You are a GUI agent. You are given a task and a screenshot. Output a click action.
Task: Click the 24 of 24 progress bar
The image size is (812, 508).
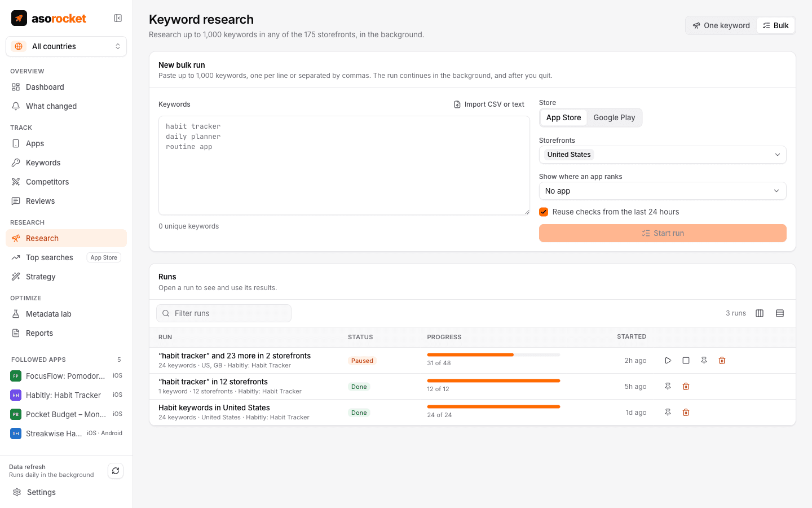tap(493, 407)
